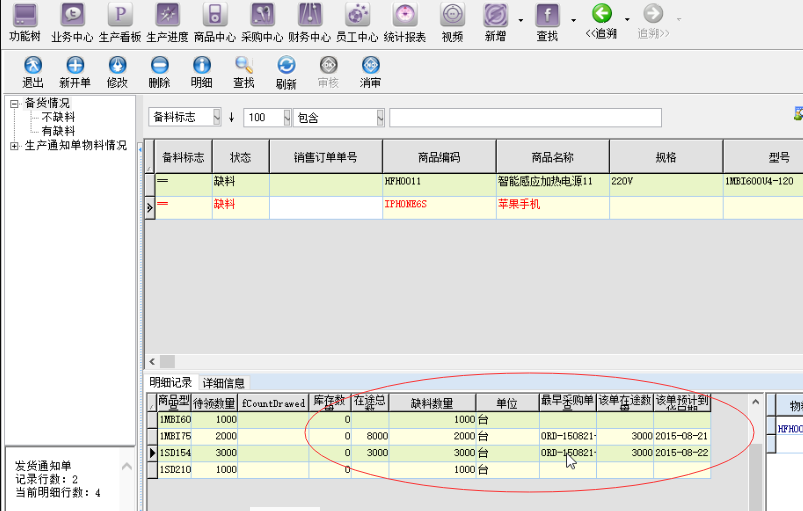This screenshot has height=511, width=803.
Task: Click 明细 details icon
Action: point(202,72)
